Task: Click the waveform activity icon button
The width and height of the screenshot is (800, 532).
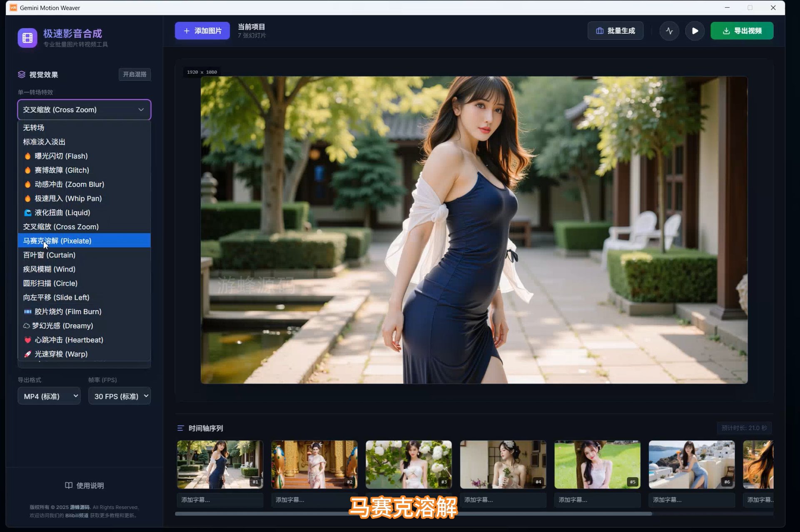Action: click(669, 31)
